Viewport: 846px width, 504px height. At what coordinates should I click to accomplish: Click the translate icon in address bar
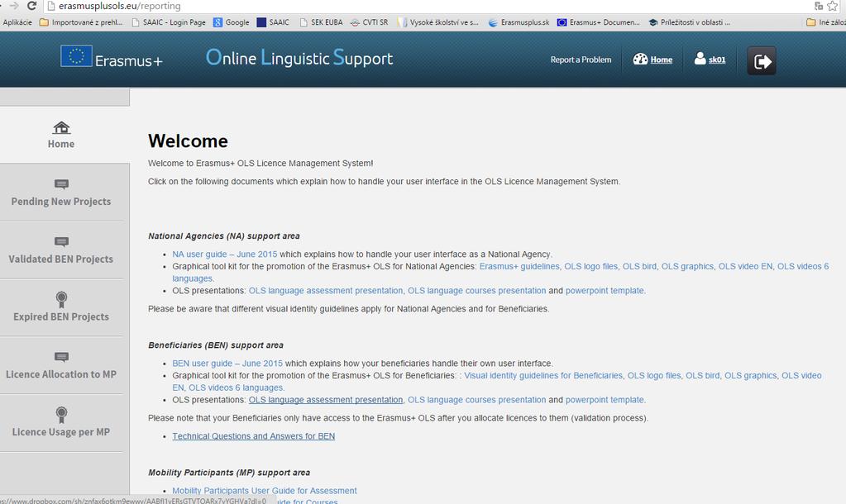pos(819,6)
